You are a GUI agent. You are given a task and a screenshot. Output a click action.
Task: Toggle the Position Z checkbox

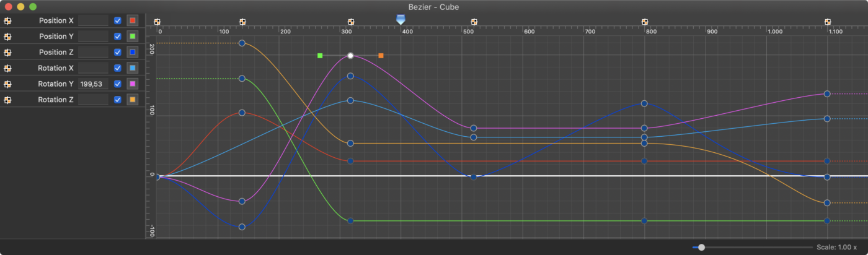pos(117,52)
